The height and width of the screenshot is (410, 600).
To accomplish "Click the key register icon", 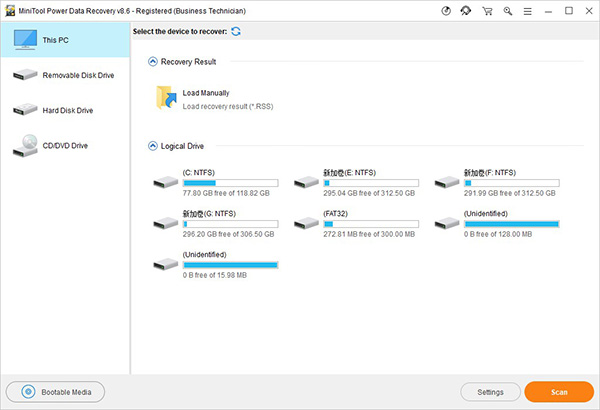I will tap(508, 11).
